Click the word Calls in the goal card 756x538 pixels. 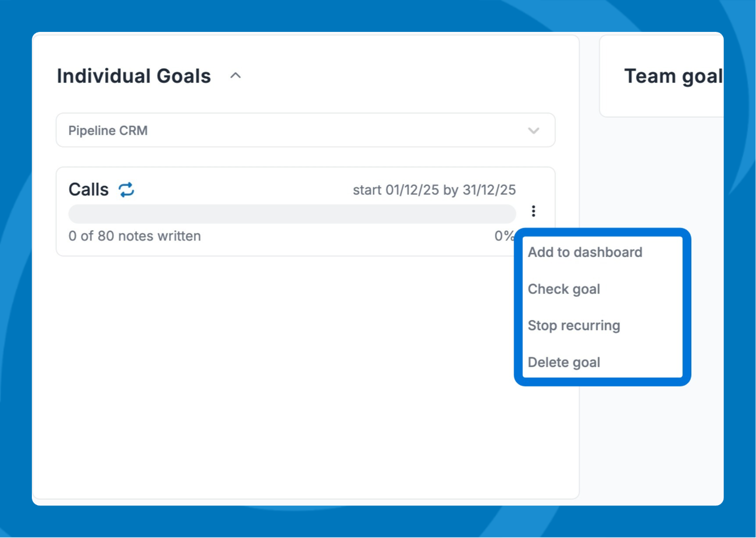coord(89,190)
